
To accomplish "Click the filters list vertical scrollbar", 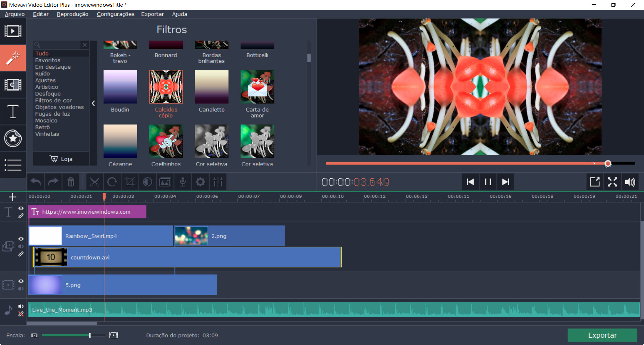I will point(309,58).
